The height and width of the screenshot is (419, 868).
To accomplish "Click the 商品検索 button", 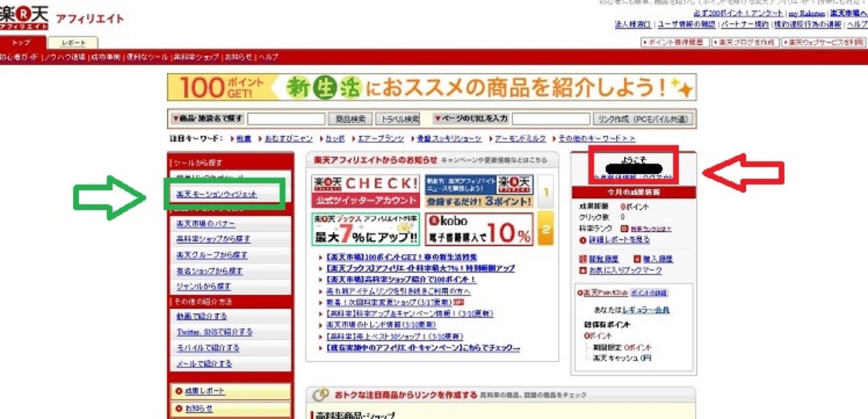I will coord(350,119).
